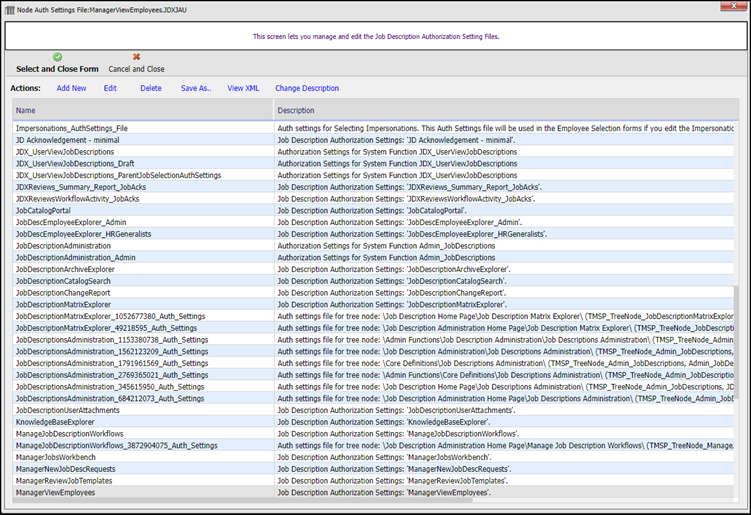The image size is (751, 515).
Task: Click the window title bar app icon
Action: click(x=9, y=9)
